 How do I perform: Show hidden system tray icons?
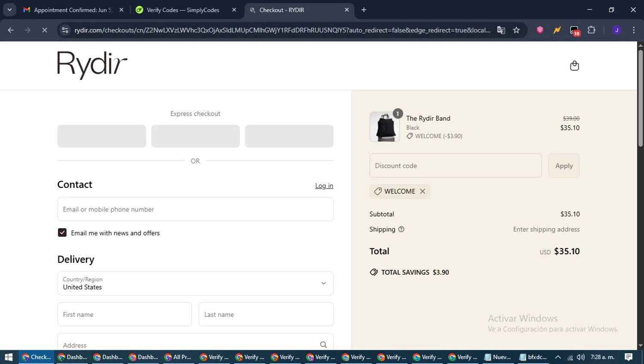558,357
